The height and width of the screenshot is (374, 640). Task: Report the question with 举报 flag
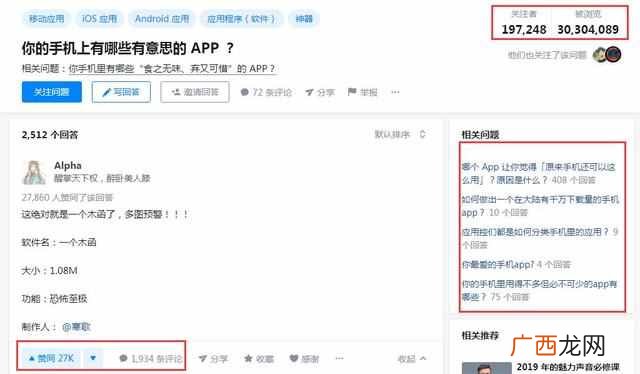pos(362,92)
